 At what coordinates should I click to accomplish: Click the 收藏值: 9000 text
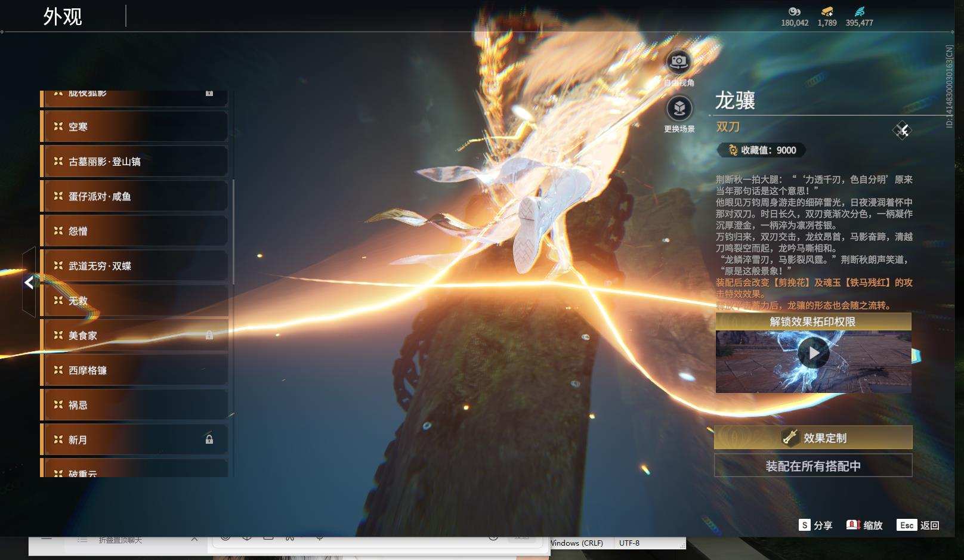768,150
